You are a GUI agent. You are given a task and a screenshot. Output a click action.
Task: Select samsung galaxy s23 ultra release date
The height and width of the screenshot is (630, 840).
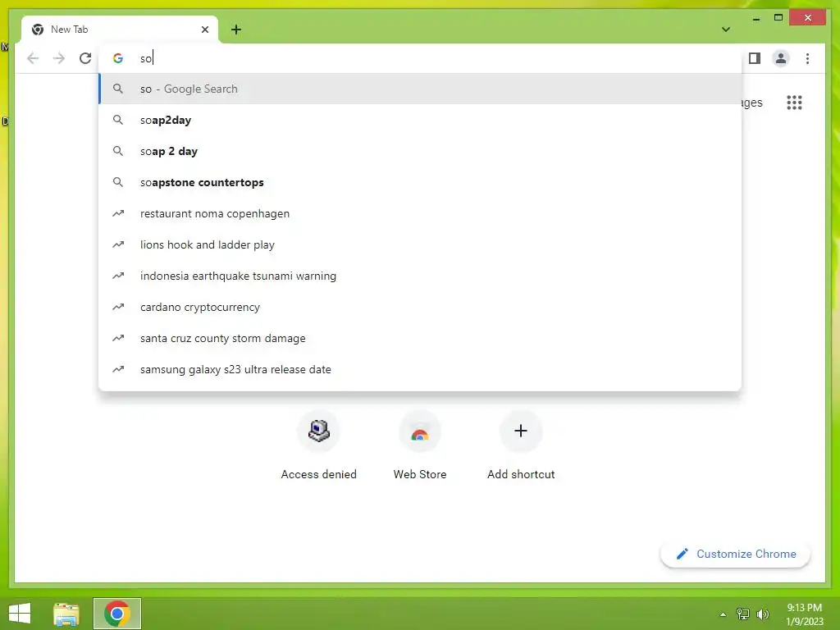tap(421, 369)
